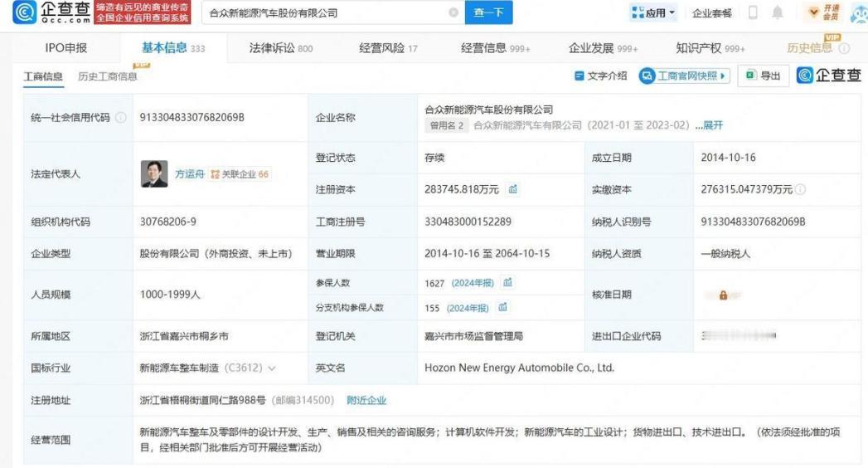This screenshot has height=468, width=868.
Task: Click the 存续 registration status value
Action: point(434,158)
